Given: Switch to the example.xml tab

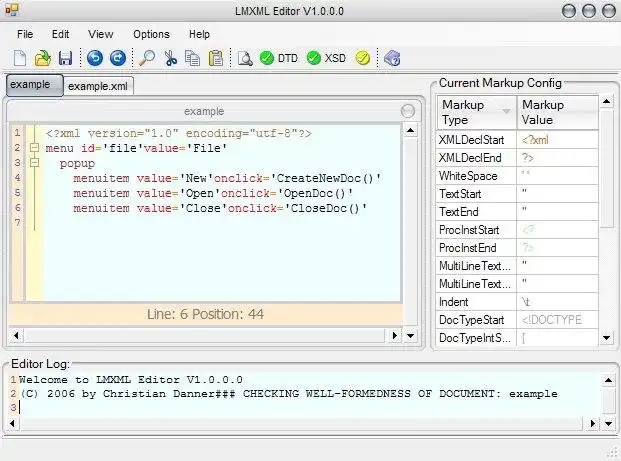Looking at the screenshot, I should [x=98, y=86].
